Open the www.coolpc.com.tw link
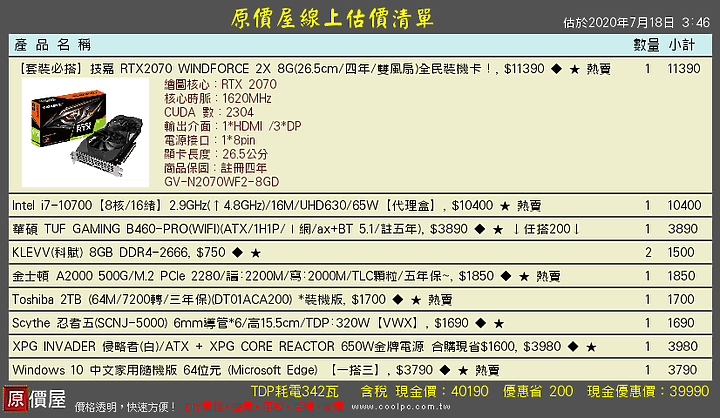This screenshot has height=418, width=720. 401,407
